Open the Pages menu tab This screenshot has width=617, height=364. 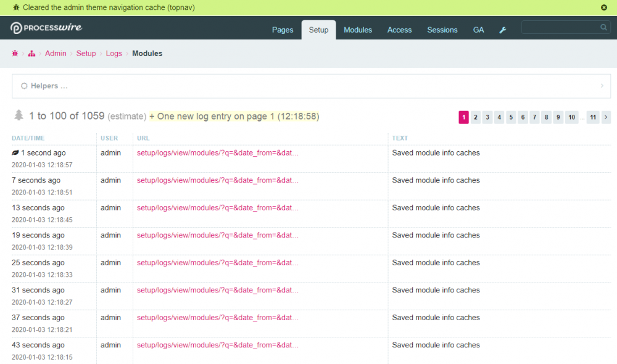pos(283,30)
